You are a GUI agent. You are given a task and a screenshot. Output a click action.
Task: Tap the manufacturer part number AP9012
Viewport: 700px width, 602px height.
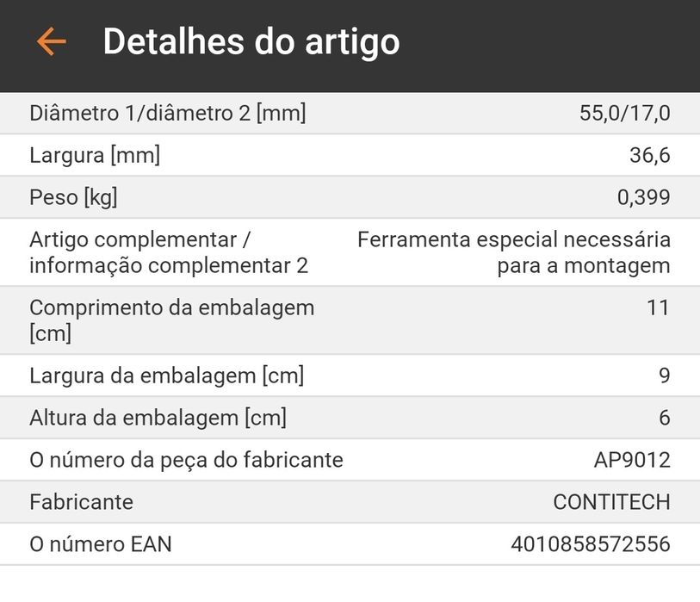[x=631, y=460]
